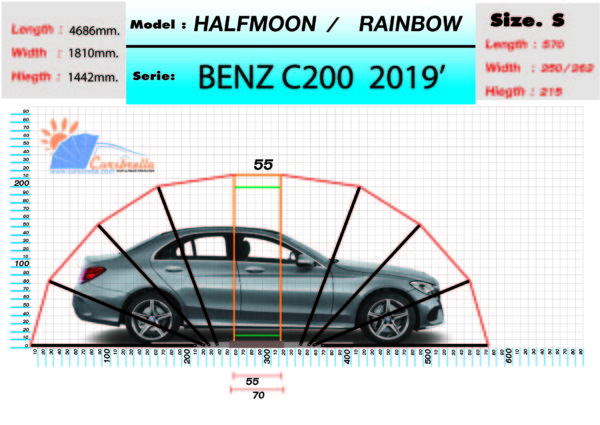
Task: Click the 'Model :' label
Action: [158, 25]
